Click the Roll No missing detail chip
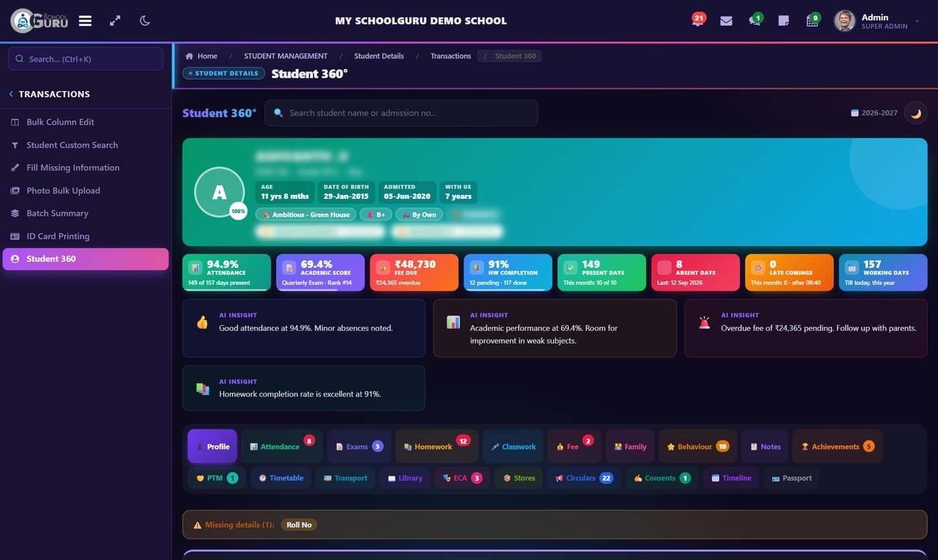 pyautogui.click(x=299, y=525)
